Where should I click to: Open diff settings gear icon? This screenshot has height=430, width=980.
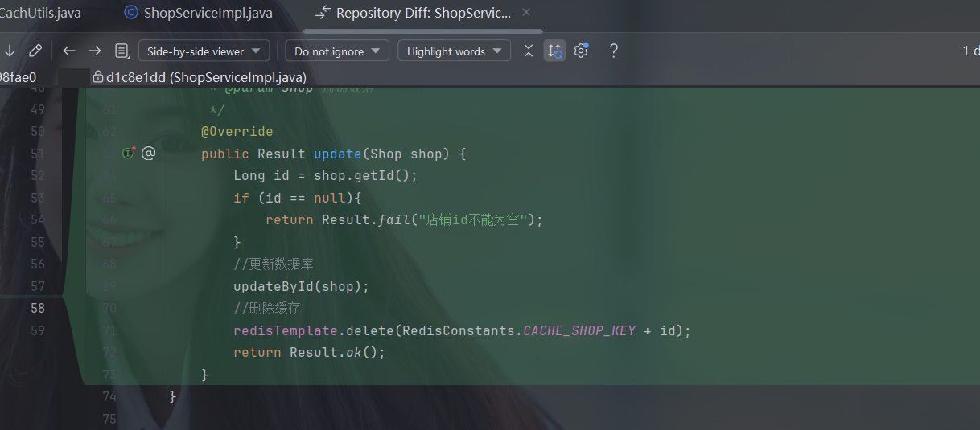[x=581, y=51]
